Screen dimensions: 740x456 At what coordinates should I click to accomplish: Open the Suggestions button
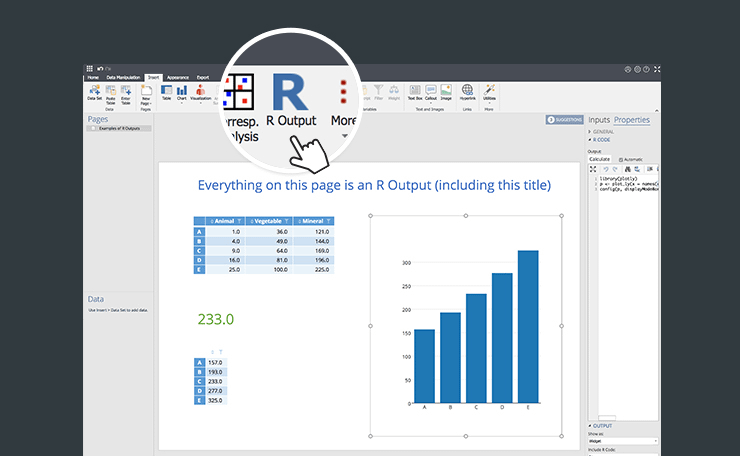pos(563,120)
